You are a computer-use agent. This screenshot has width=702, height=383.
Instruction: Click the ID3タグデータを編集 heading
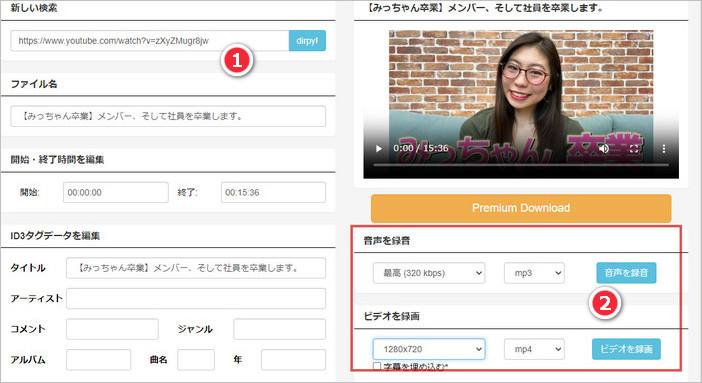click(x=55, y=236)
